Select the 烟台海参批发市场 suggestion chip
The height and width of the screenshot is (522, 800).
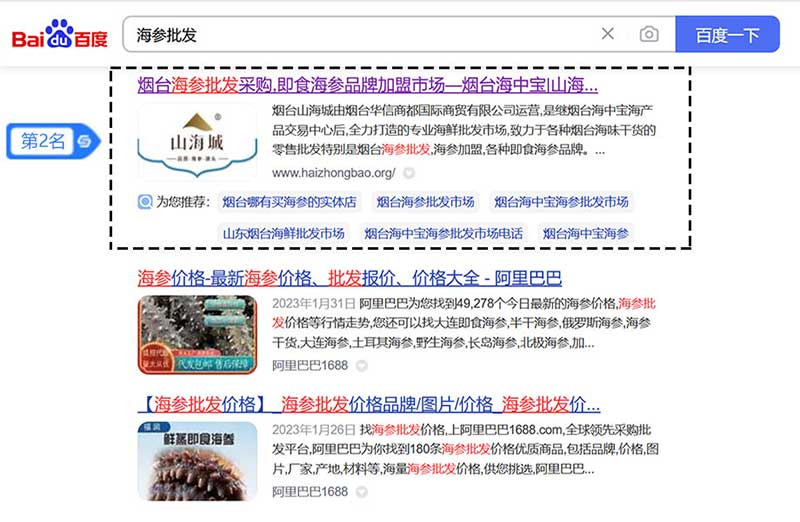(425, 202)
